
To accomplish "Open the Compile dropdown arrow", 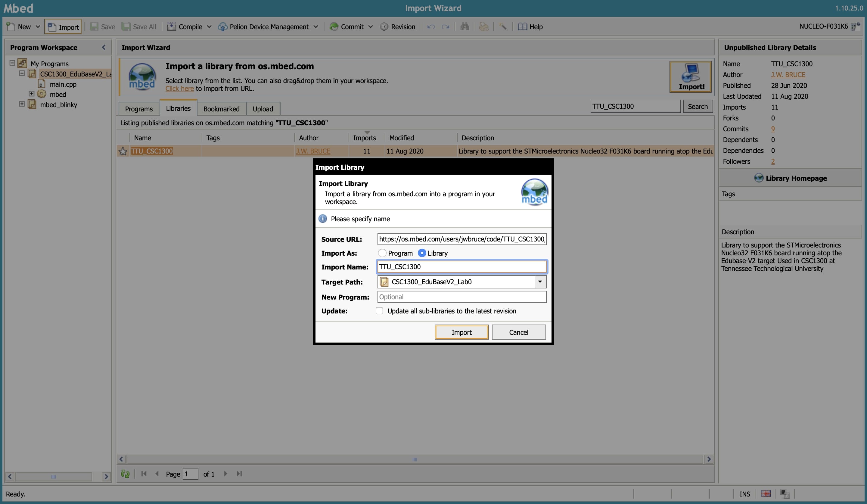I will coord(209,26).
